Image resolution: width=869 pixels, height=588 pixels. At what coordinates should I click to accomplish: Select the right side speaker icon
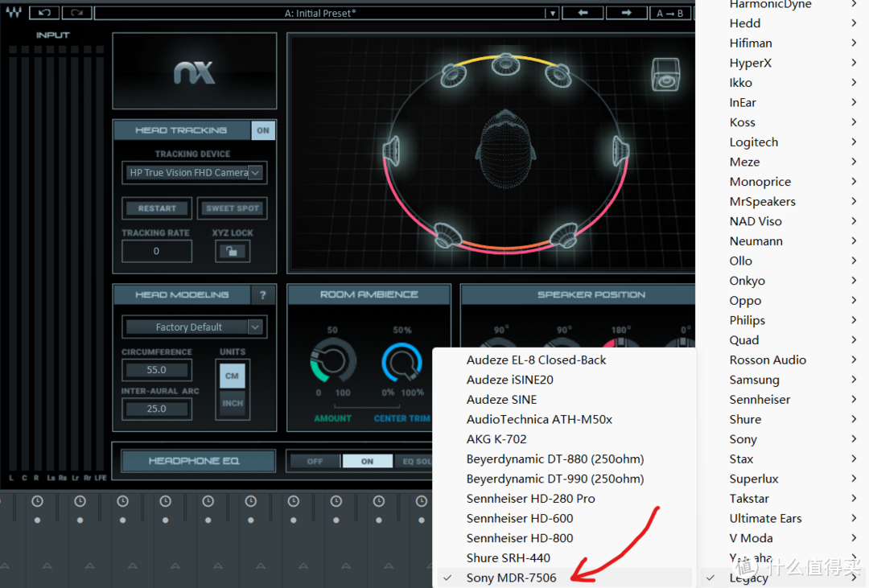(x=620, y=151)
